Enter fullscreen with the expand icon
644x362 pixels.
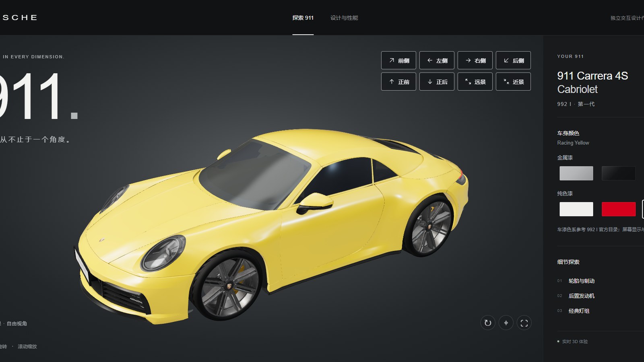point(524,323)
